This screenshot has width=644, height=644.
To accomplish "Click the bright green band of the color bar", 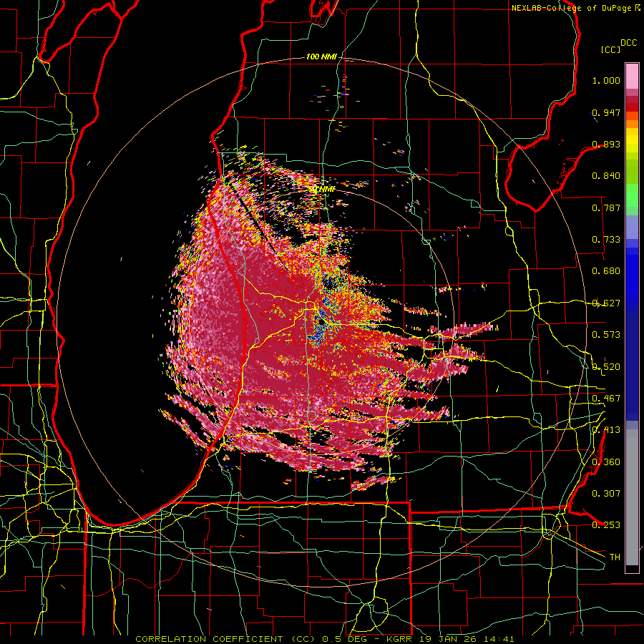I will click(632, 195).
